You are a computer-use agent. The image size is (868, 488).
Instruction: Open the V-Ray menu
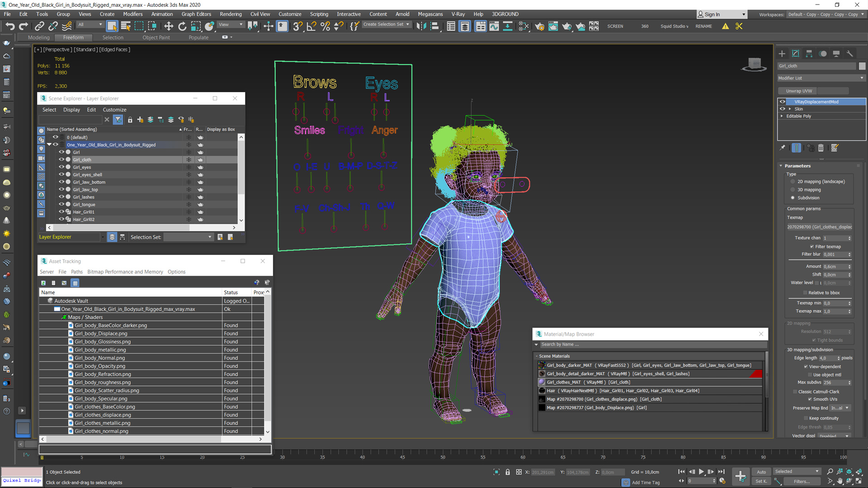(458, 14)
